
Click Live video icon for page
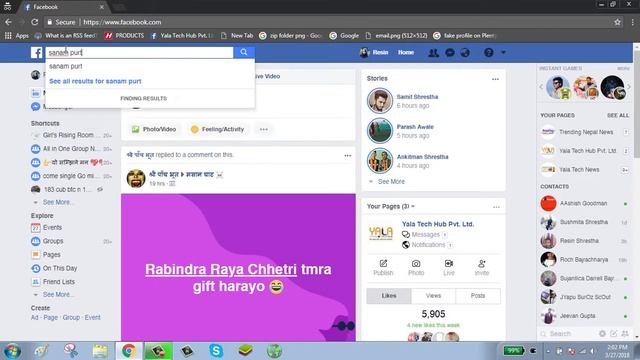click(x=449, y=268)
